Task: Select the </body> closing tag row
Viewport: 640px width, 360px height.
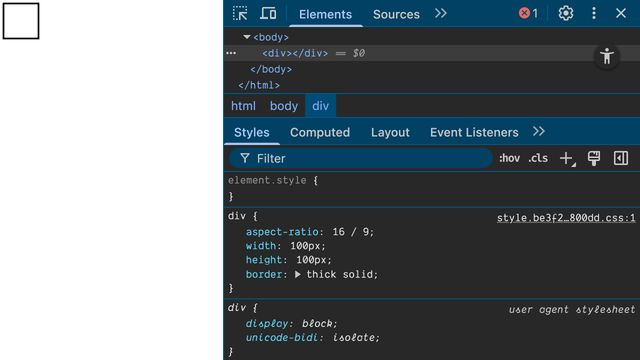Action: click(271, 69)
